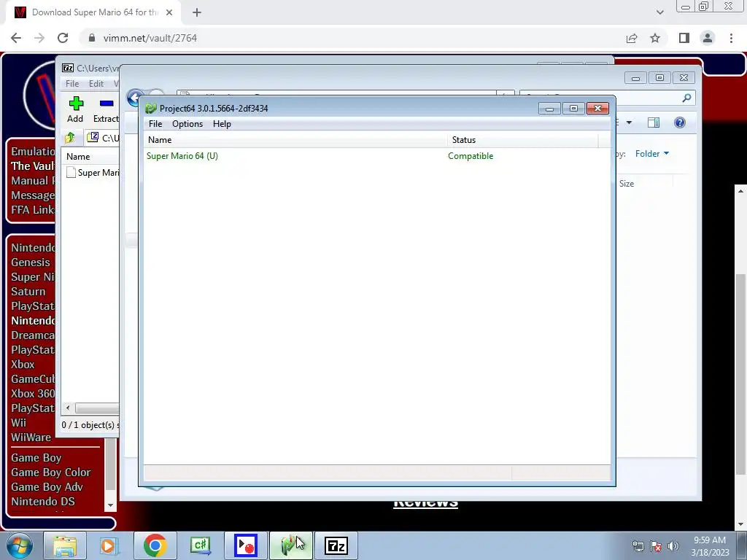Go up one folder level in 7-Zip
Image resolution: width=747 pixels, height=560 pixels.
click(x=70, y=138)
